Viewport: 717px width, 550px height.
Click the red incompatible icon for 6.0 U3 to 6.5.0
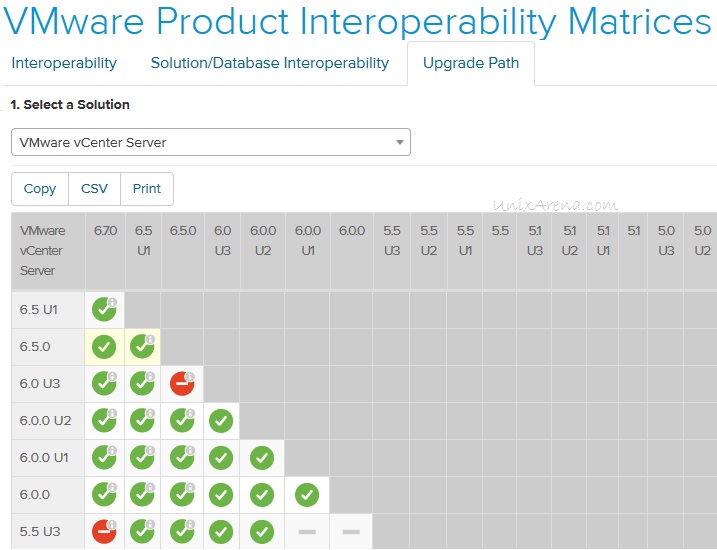point(182,384)
